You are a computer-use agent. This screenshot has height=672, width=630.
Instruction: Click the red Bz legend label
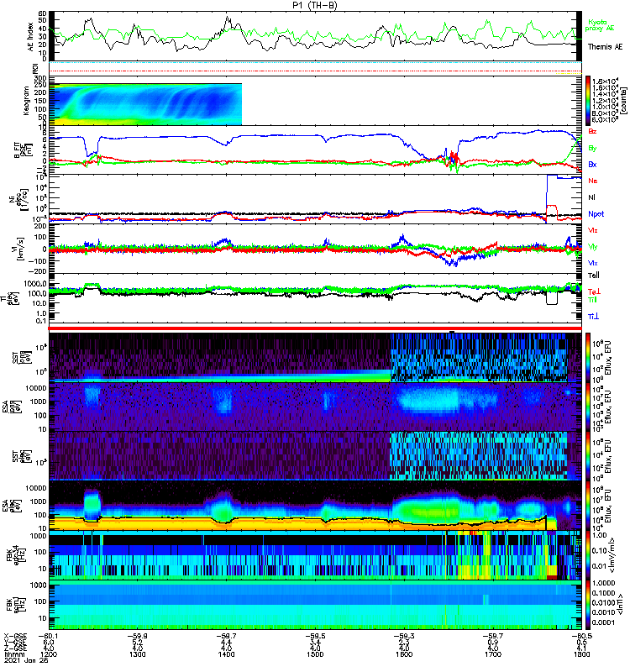(592, 131)
